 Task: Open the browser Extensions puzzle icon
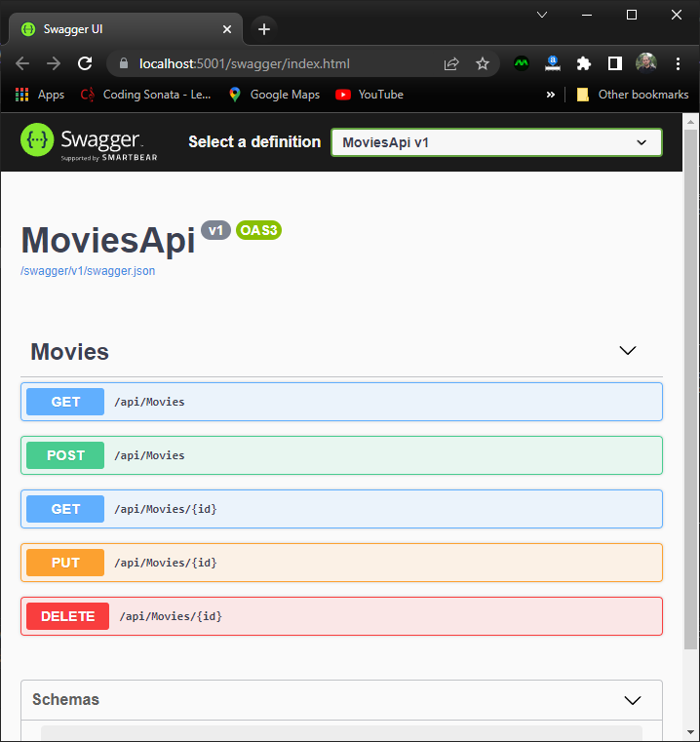coord(584,63)
